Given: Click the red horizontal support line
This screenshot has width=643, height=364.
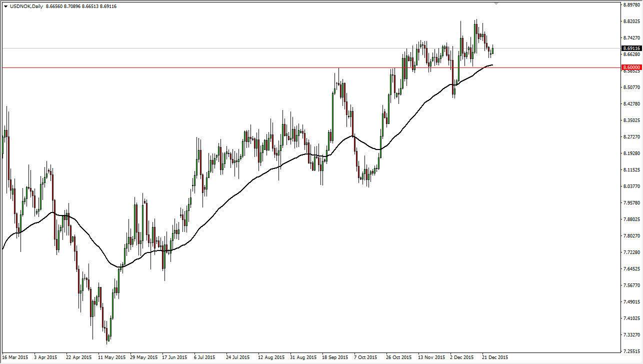Looking at the screenshot, I should coord(250,66).
